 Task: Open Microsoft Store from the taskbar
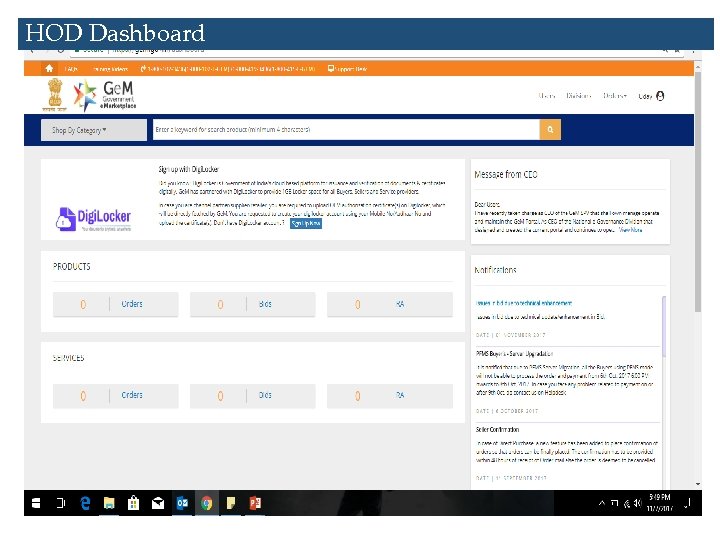tap(134, 503)
